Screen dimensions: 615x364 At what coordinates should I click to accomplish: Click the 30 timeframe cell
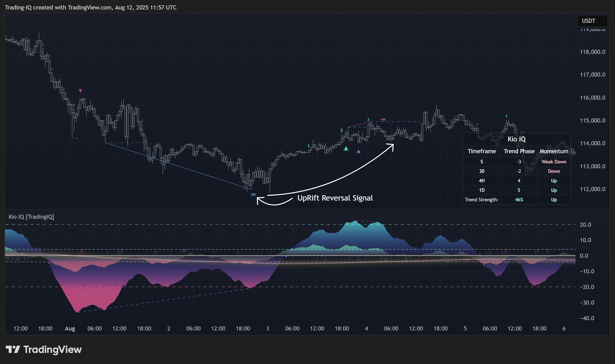[x=482, y=171]
